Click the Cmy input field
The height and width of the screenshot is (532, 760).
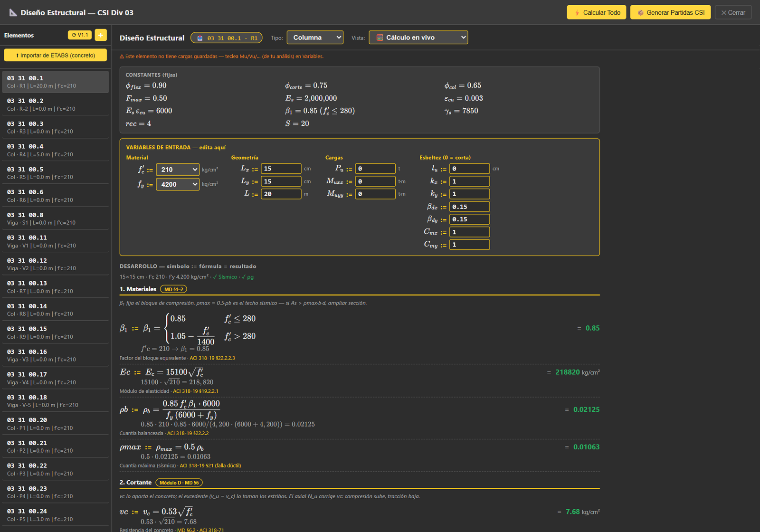point(469,245)
